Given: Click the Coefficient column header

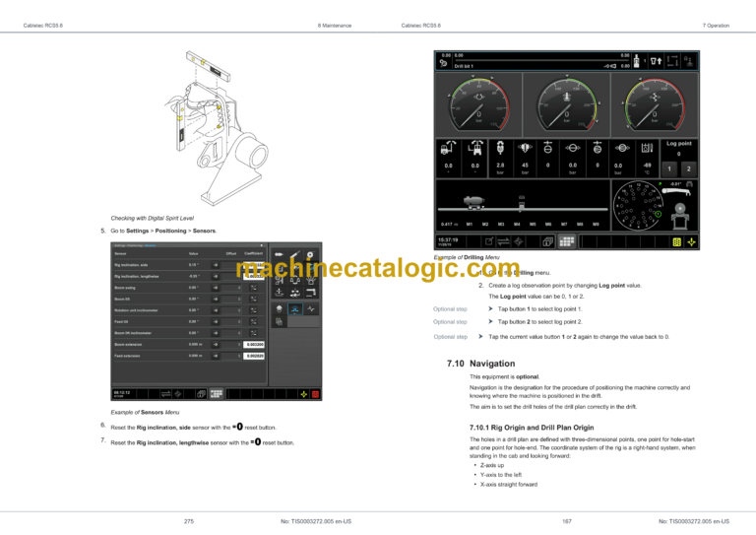Looking at the screenshot, I should coord(254,253).
